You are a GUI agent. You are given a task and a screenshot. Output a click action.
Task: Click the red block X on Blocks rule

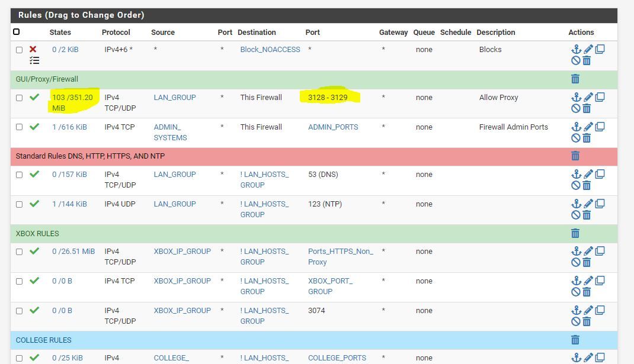(x=33, y=49)
